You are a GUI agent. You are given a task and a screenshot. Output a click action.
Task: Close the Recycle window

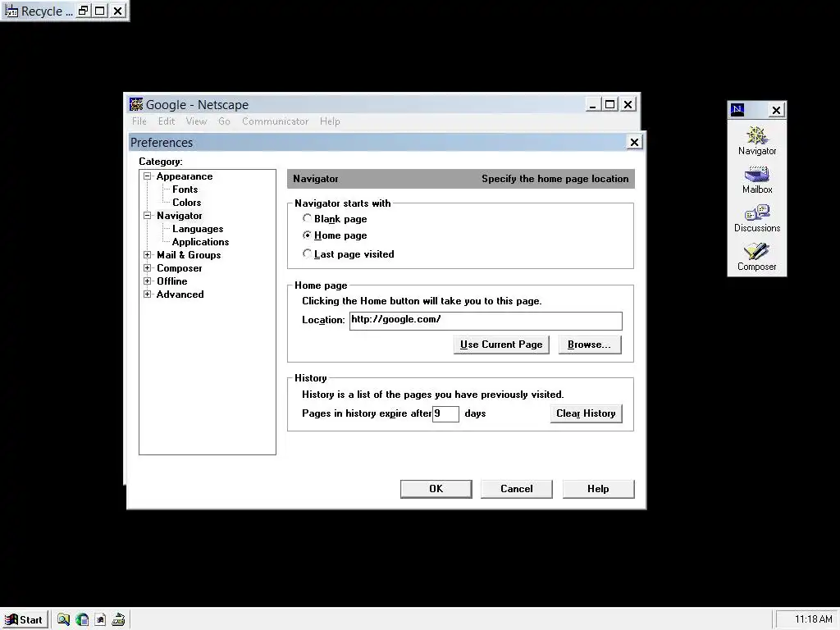coord(118,11)
